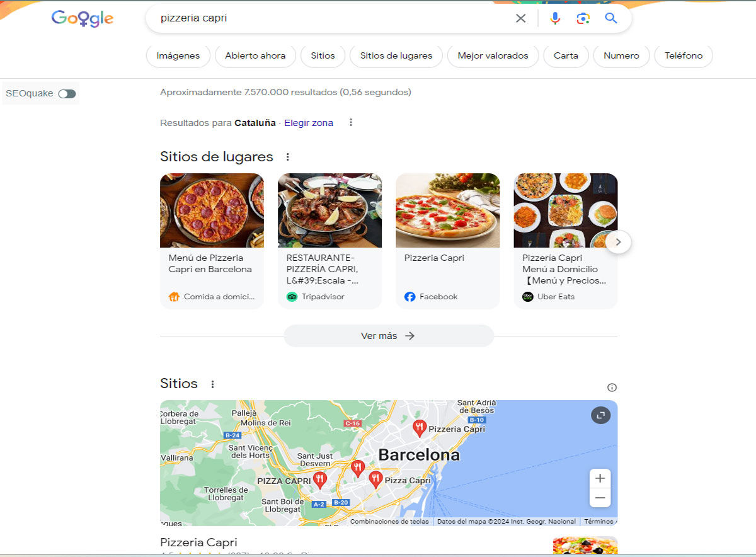Screen dimensions: 756x557
Task: Open the pepperoni pizza thumbnail
Action: pyautogui.click(x=212, y=210)
